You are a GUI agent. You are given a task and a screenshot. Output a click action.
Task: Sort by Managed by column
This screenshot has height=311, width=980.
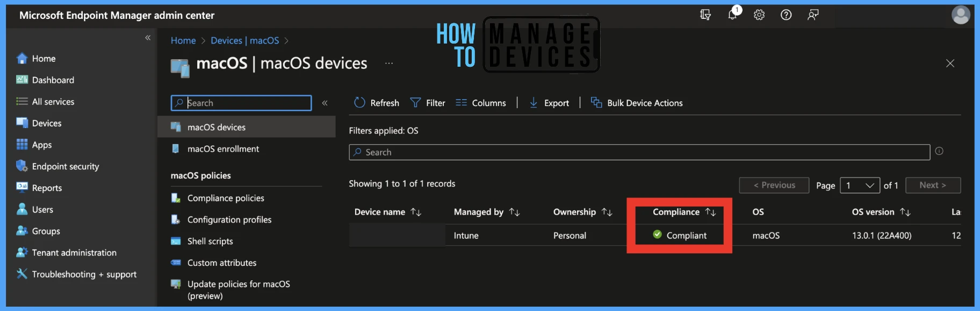coord(487,212)
